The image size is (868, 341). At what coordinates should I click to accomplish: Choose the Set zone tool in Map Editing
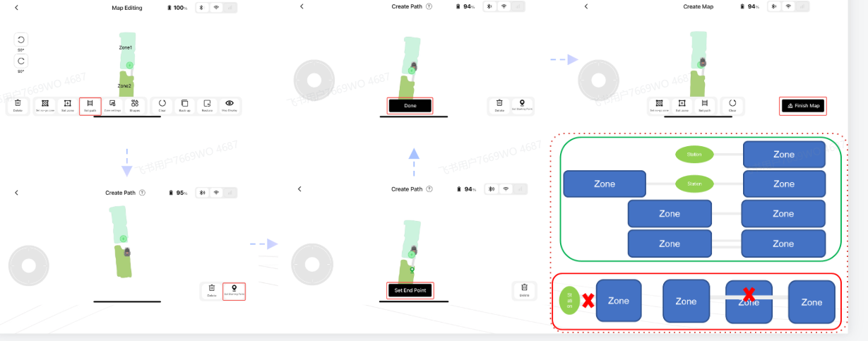(x=68, y=106)
